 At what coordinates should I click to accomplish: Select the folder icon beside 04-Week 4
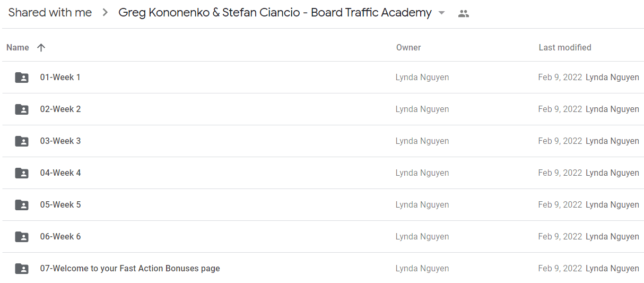point(22,173)
